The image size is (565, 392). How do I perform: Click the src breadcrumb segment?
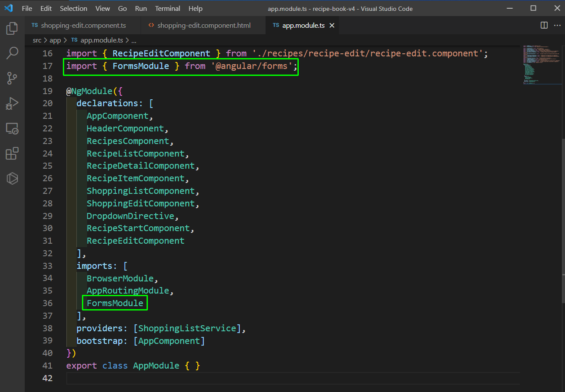coord(37,40)
